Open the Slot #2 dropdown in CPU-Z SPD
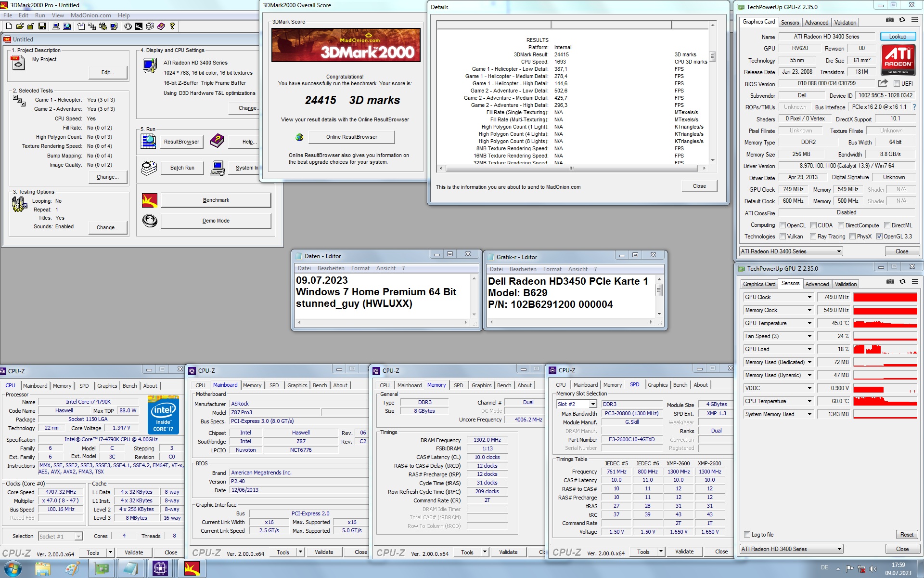Viewport: 924px width, 578px height. point(593,404)
